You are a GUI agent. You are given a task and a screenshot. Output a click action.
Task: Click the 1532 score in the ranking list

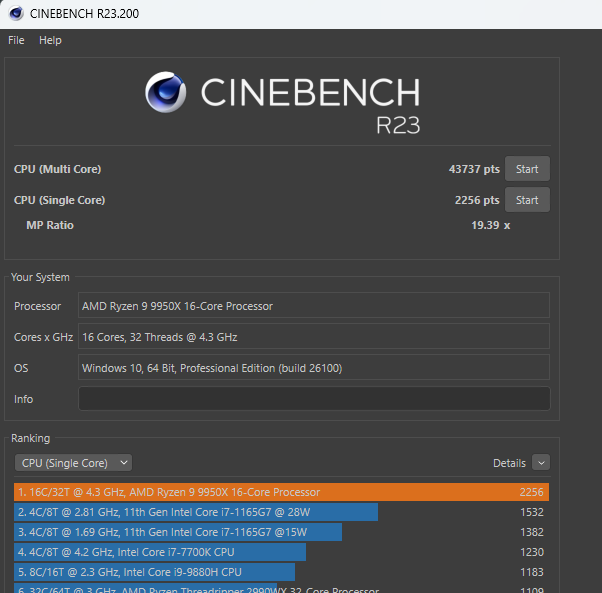[532, 512]
